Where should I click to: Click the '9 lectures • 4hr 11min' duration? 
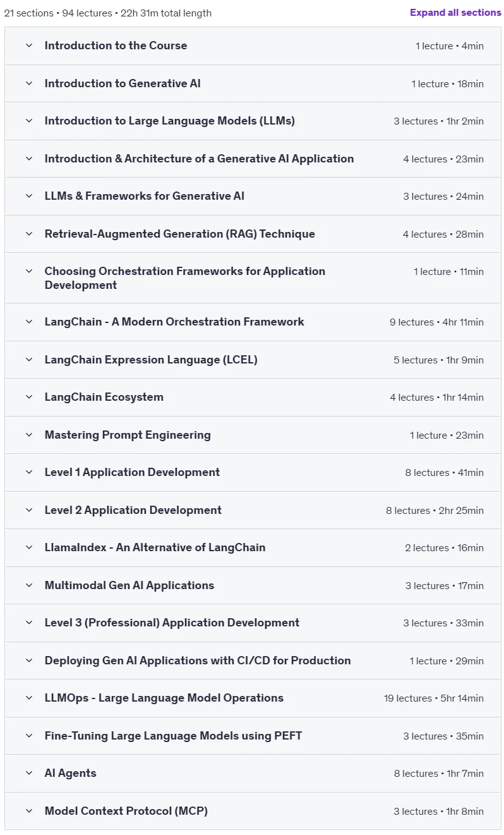click(x=436, y=322)
